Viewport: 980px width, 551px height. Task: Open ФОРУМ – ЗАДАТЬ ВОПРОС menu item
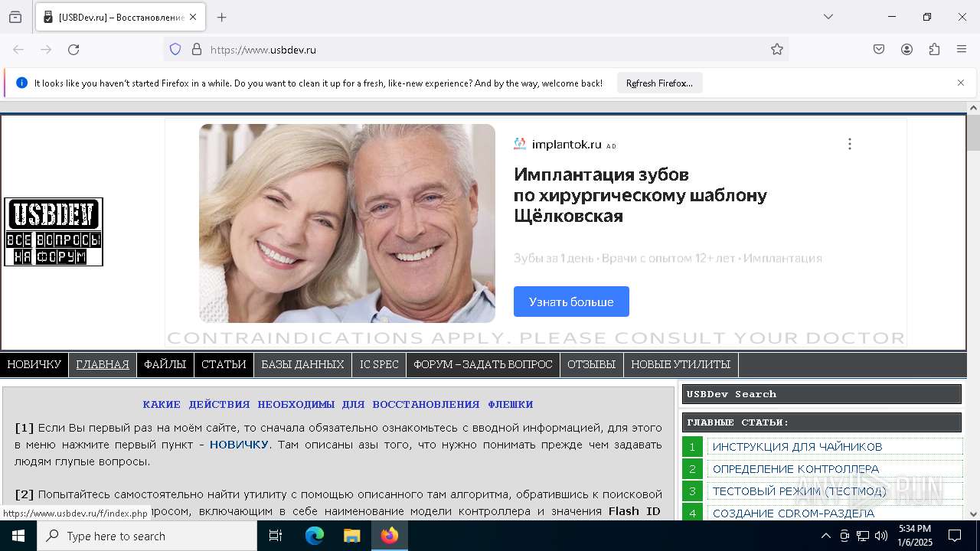(483, 365)
